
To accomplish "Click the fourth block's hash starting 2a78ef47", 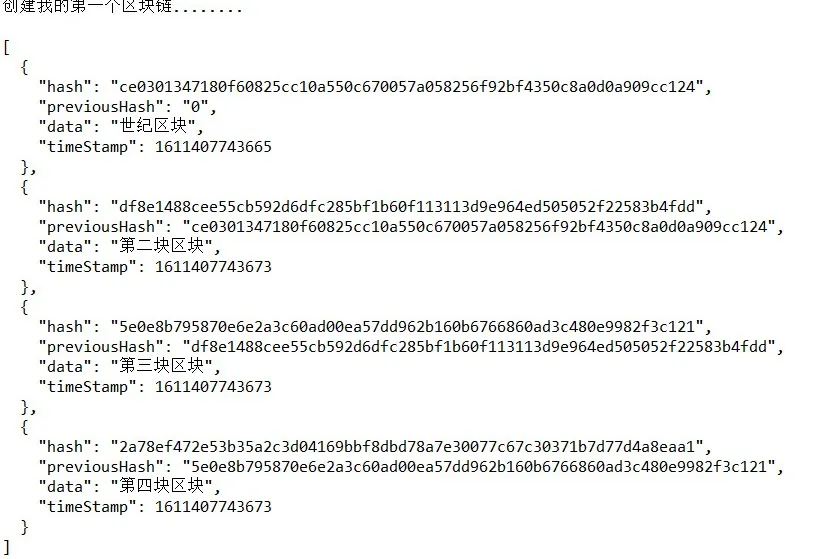I will click(407, 447).
